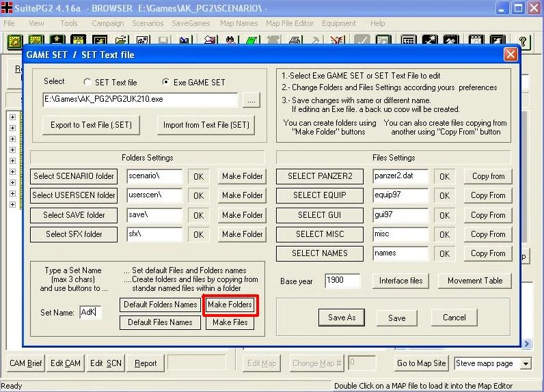Click the SELECT GUI button
The image size is (544, 392).
[x=320, y=215]
